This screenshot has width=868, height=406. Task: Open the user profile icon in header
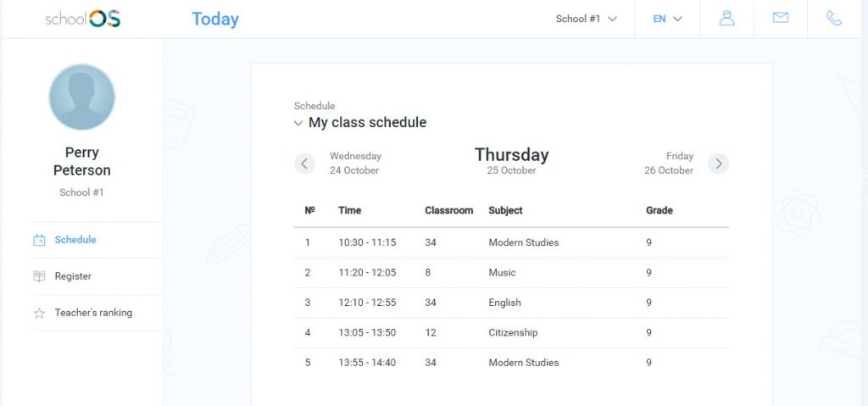click(726, 19)
